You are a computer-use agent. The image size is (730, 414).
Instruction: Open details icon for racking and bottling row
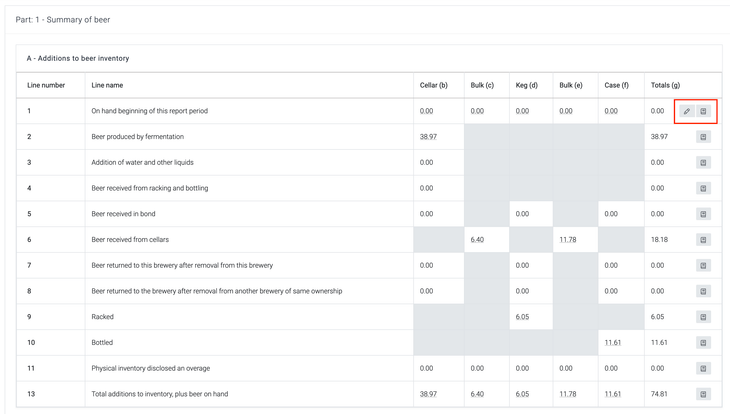tap(703, 188)
